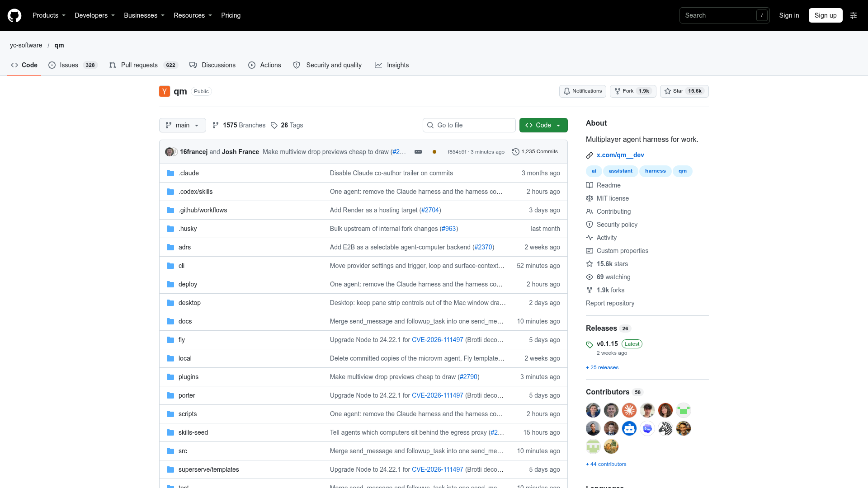Click the .claude folder icon
The image size is (868, 488).
tap(170, 173)
